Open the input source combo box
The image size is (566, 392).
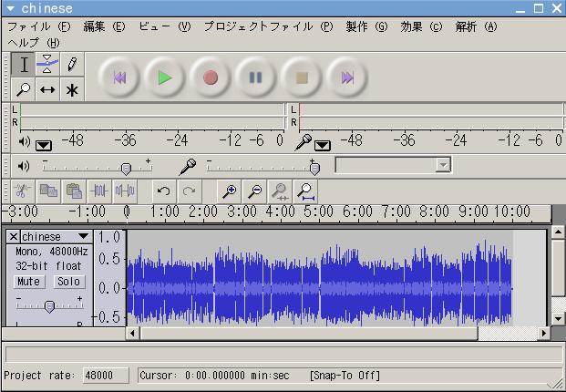(393, 165)
